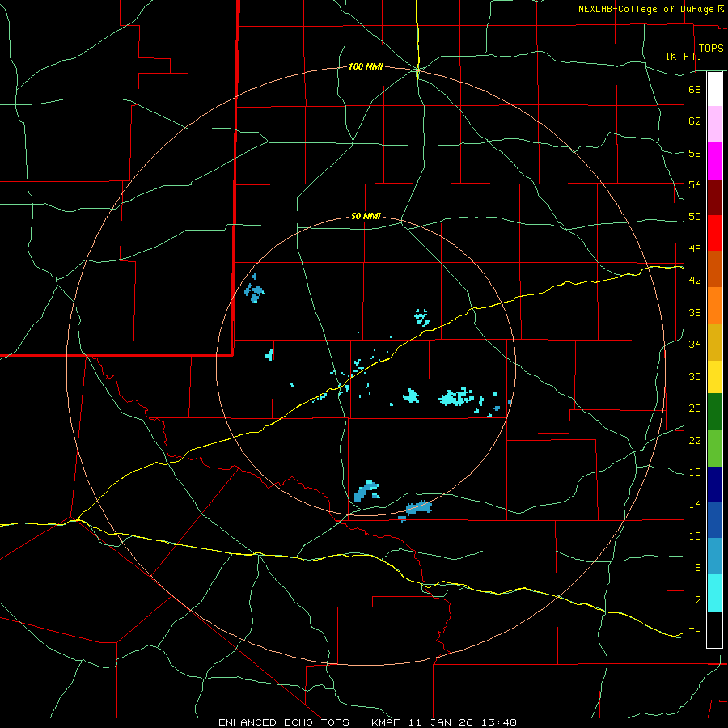Select the white legend color swatch
This screenshot has width=728, height=728.
714,89
